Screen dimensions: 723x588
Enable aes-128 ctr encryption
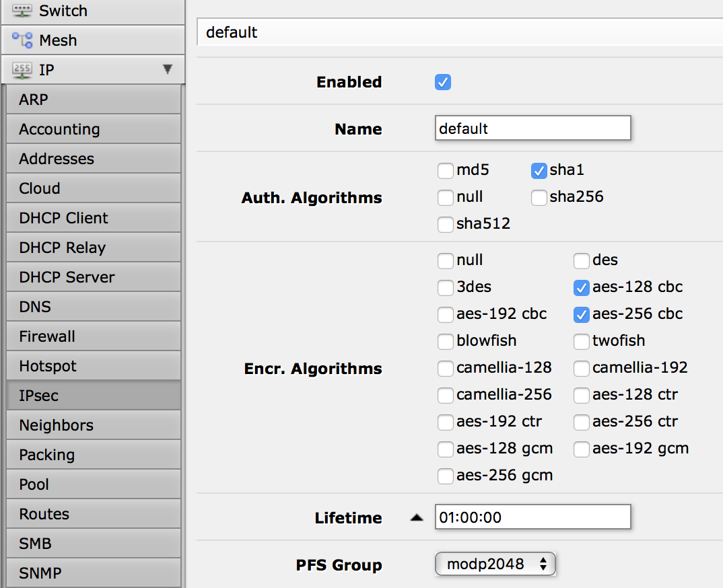point(582,395)
